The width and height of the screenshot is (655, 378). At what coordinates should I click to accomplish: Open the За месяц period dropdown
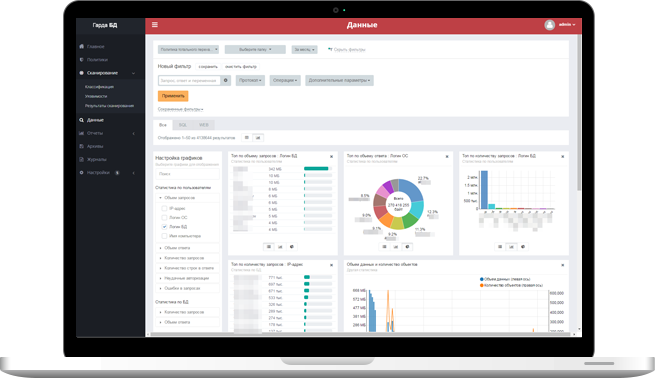tap(304, 49)
